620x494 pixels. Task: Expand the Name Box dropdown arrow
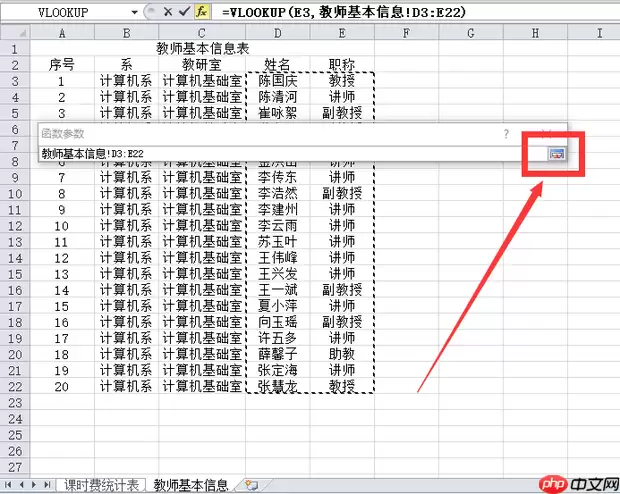134,12
